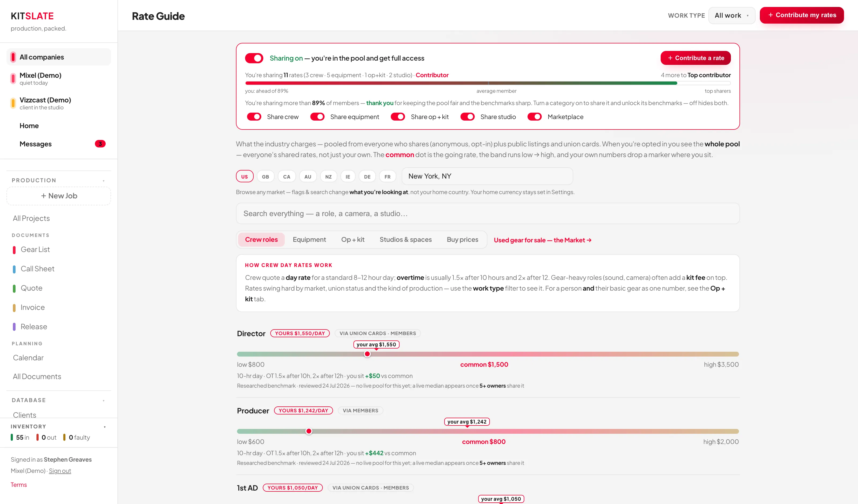Click the YOURS $1,242/DAY Producer badge

coord(303,411)
